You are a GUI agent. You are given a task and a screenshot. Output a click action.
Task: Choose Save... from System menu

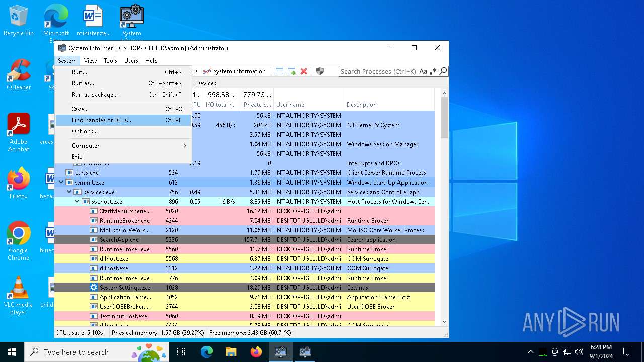[123, 109]
